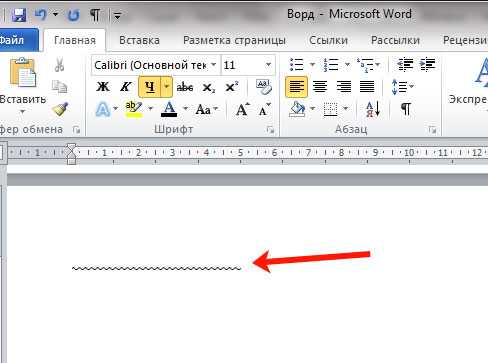Click the Save icon in quick access toolbar
The height and width of the screenshot is (363, 488).
click(x=19, y=15)
